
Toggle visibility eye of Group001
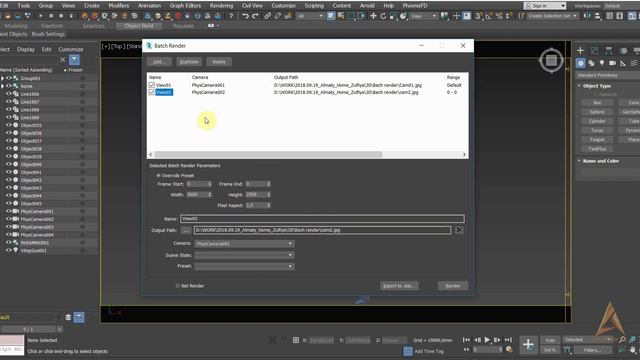9,78
